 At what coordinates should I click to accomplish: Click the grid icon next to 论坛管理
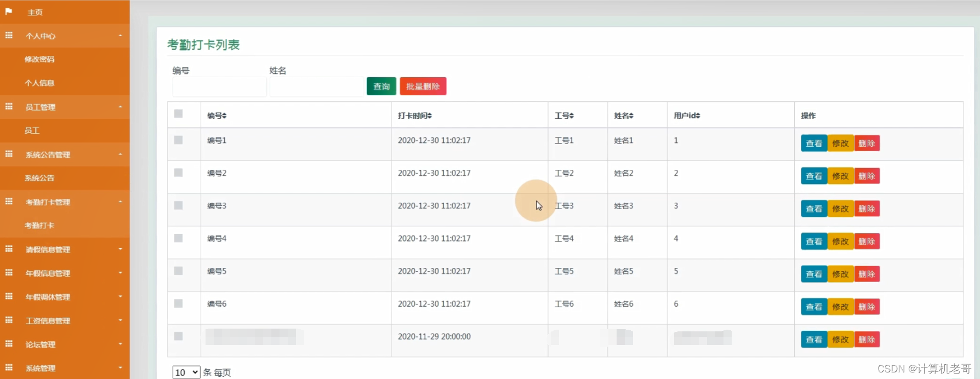(9, 343)
